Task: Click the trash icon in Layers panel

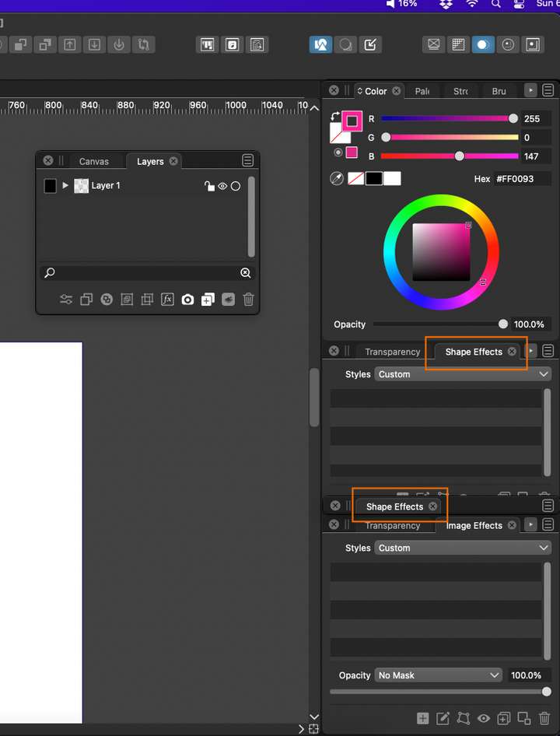Action: point(248,299)
